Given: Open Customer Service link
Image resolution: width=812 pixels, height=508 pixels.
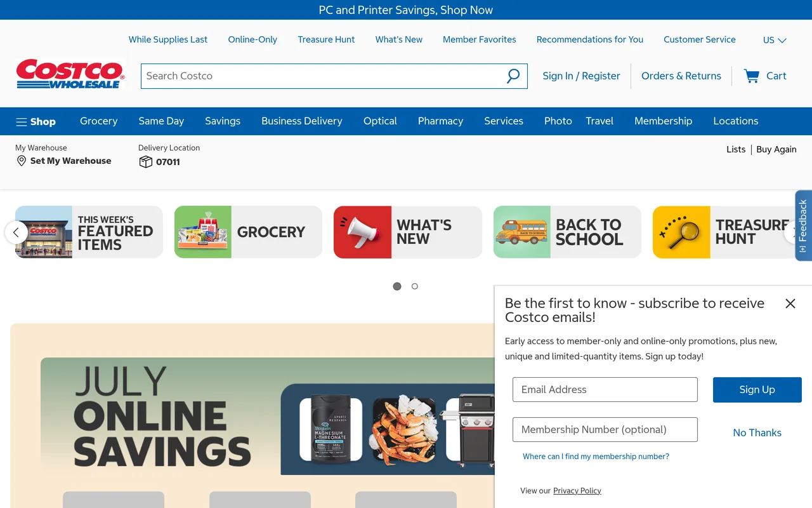Looking at the screenshot, I should pyautogui.click(x=700, y=39).
